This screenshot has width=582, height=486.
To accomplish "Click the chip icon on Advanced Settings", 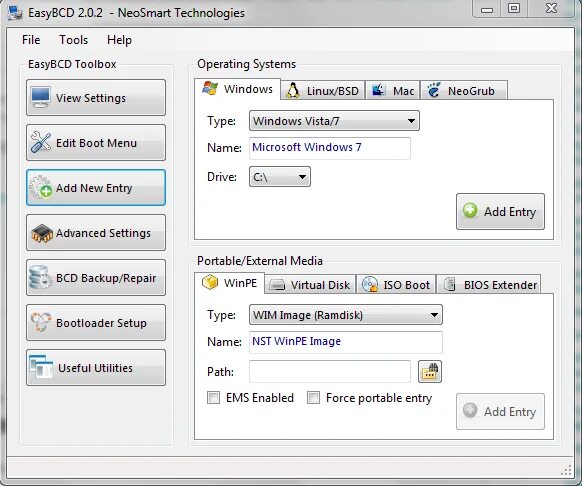I will click(x=42, y=233).
